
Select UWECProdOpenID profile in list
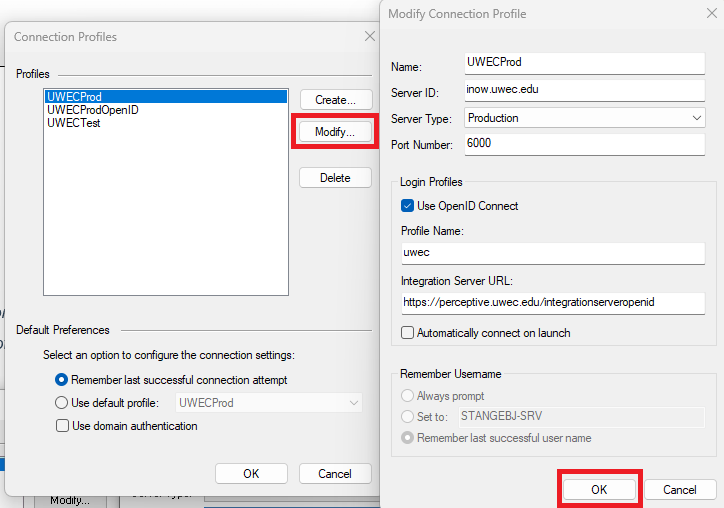[93, 110]
